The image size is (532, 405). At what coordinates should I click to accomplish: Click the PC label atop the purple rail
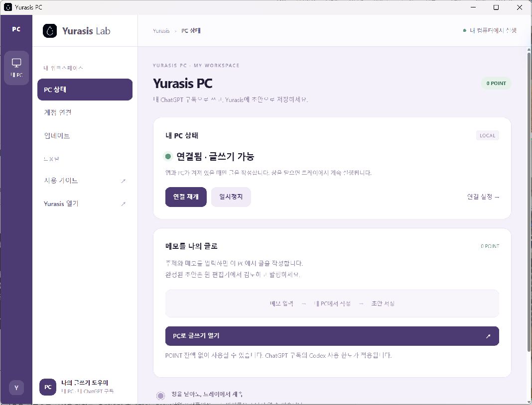pos(16,29)
